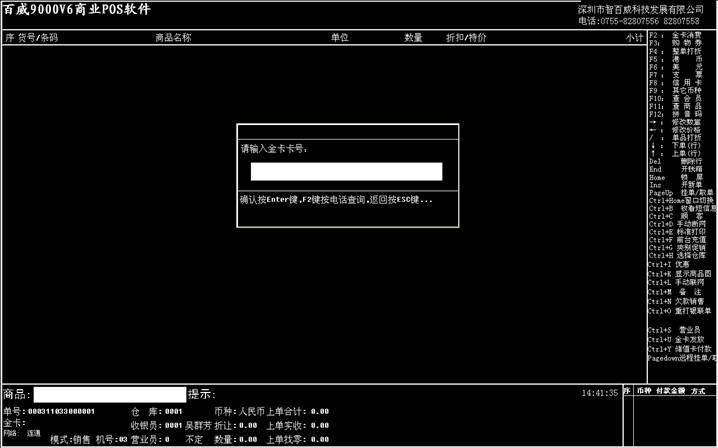Image resolution: width=718 pixels, height=448 pixels.
Task: Click the 单位 column header
Action: [x=340, y=38]
